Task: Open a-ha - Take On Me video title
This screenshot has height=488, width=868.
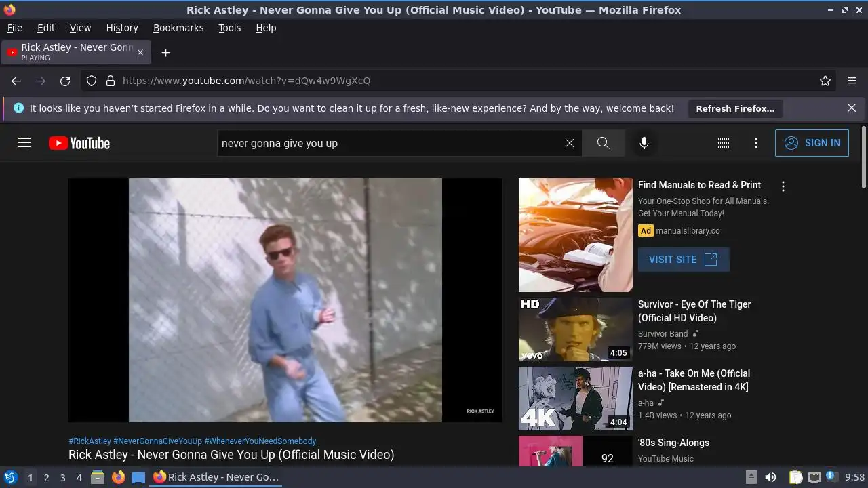Action: (694, 380)
